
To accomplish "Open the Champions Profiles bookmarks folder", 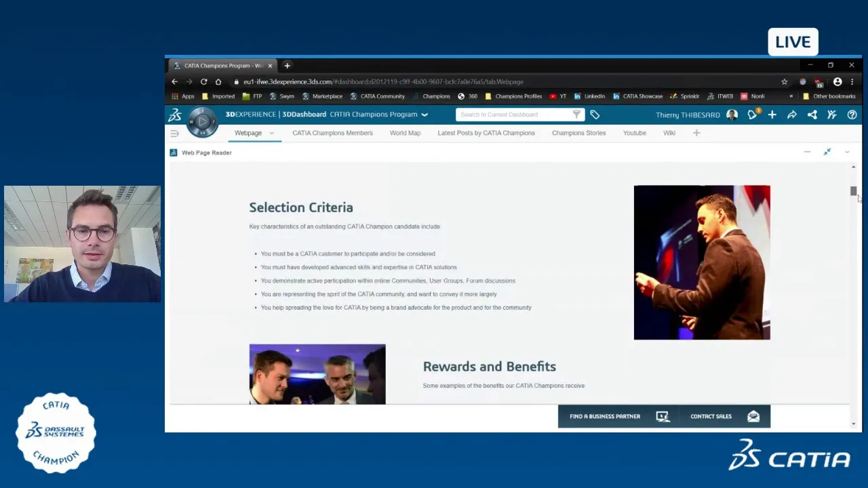I will pos(513,96).
